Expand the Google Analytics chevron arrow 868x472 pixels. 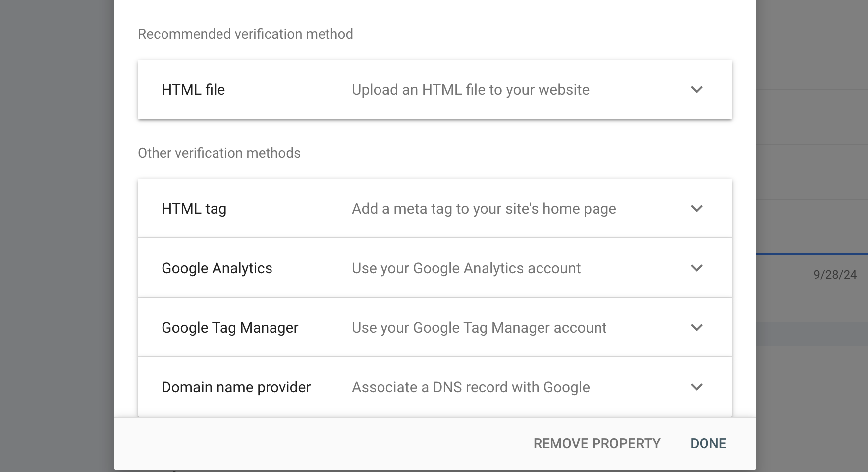pyautogui.click(x=697, y=268)
